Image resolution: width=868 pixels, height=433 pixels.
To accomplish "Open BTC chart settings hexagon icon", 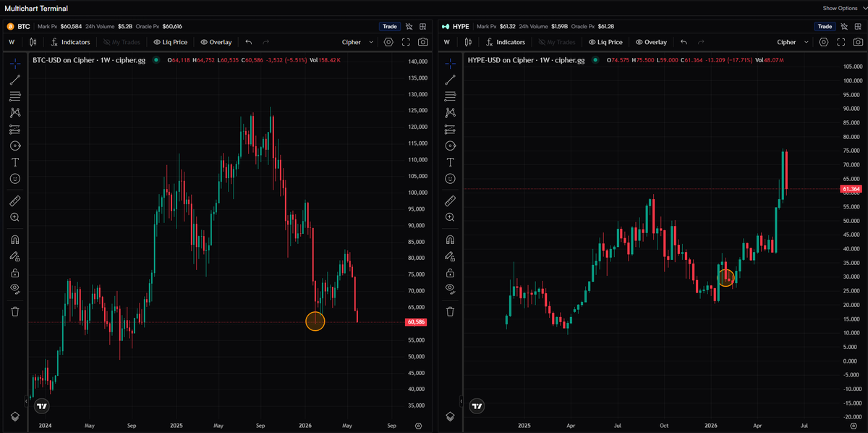I will tap(389, 42).
